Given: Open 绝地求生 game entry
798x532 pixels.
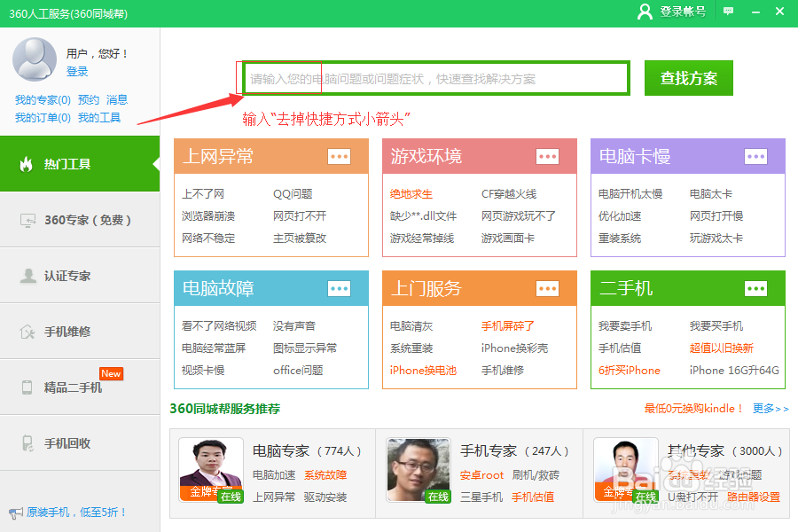Looking at the screenshot, I should tap(411, 194).
